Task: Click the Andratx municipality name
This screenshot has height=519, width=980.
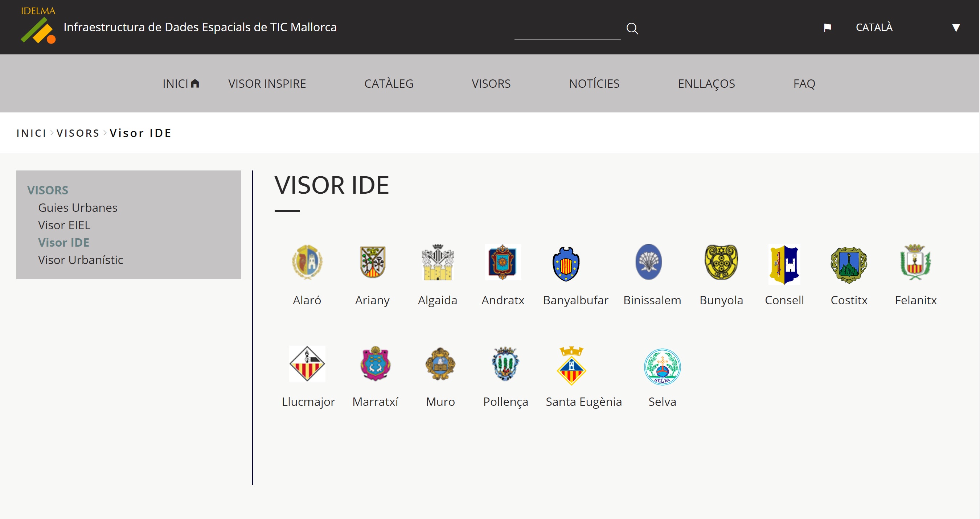Action: click(503, 300)
